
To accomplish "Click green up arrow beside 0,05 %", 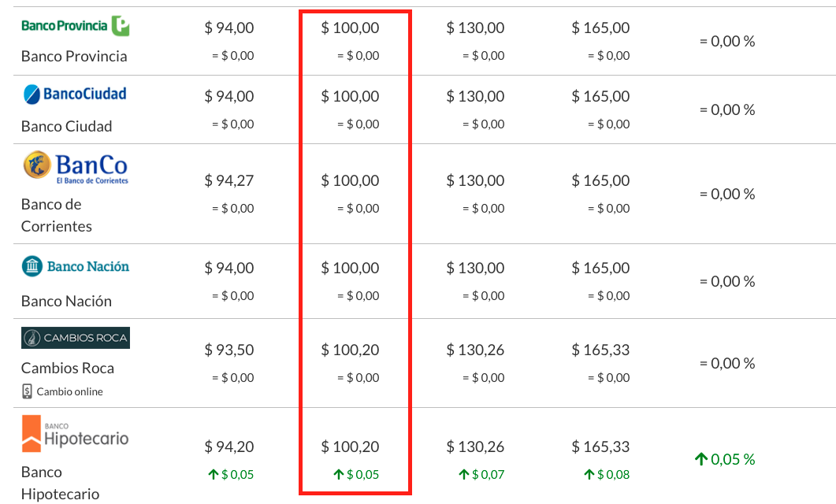I will [x=701, y=458].
